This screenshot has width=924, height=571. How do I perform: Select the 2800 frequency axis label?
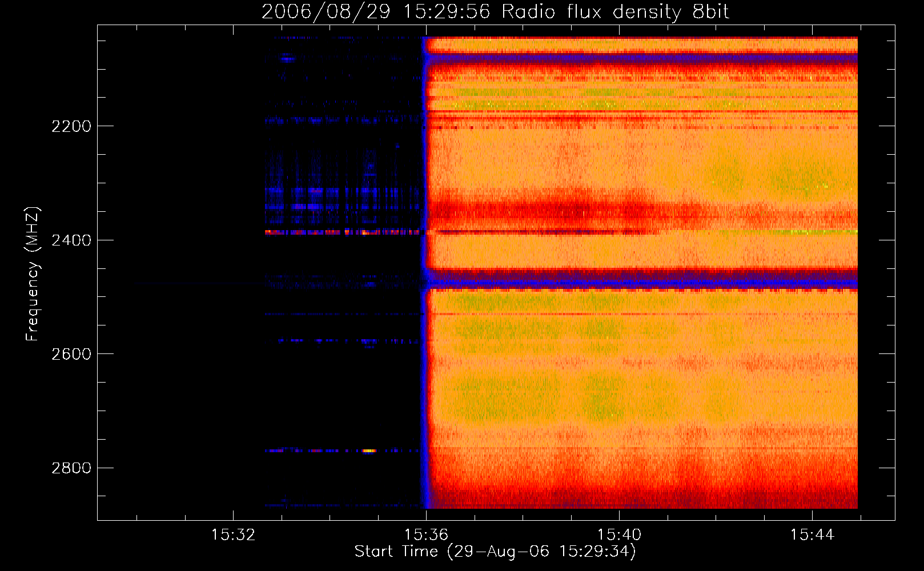click(71, 468)
